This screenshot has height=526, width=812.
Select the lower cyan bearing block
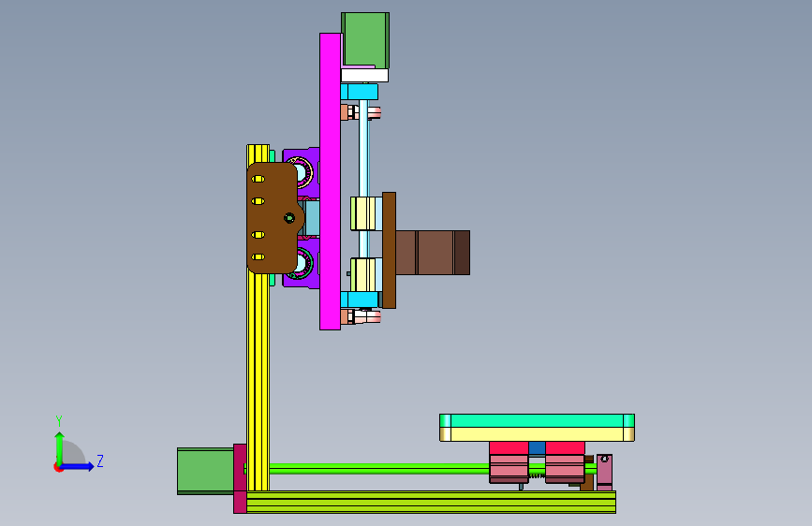(x=360, y=300)
